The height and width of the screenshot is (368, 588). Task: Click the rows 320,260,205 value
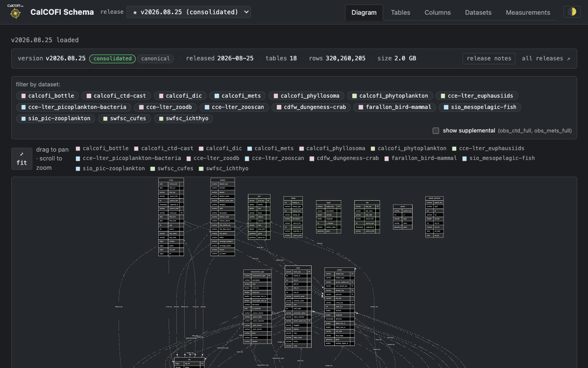[345, 58]
